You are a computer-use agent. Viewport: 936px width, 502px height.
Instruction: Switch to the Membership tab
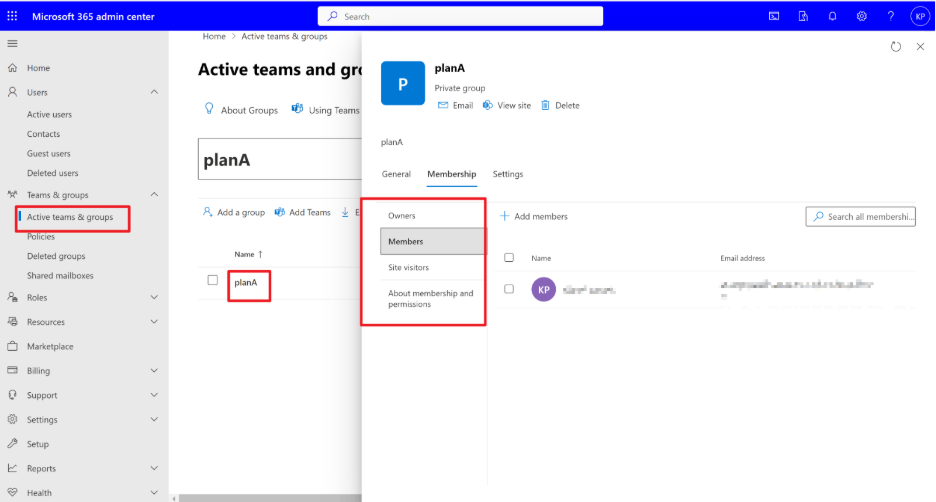coord(452,174)
